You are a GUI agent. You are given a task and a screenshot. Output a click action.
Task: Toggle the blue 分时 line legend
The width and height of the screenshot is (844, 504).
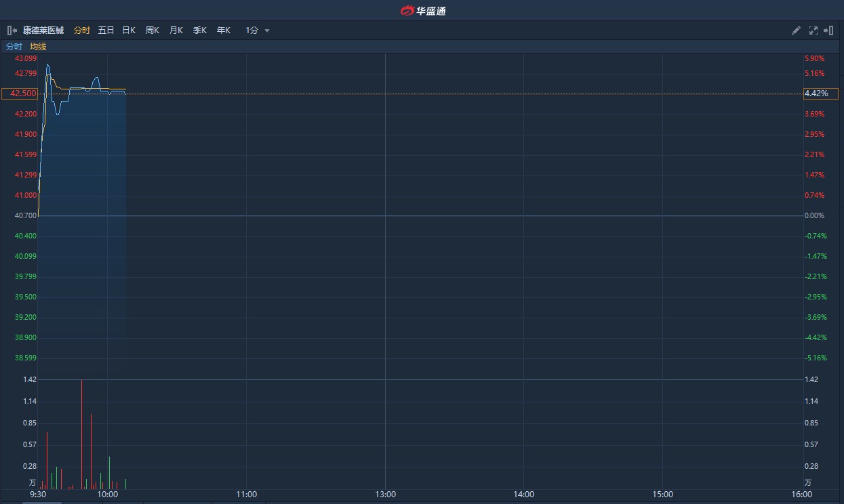pos(14,47)
